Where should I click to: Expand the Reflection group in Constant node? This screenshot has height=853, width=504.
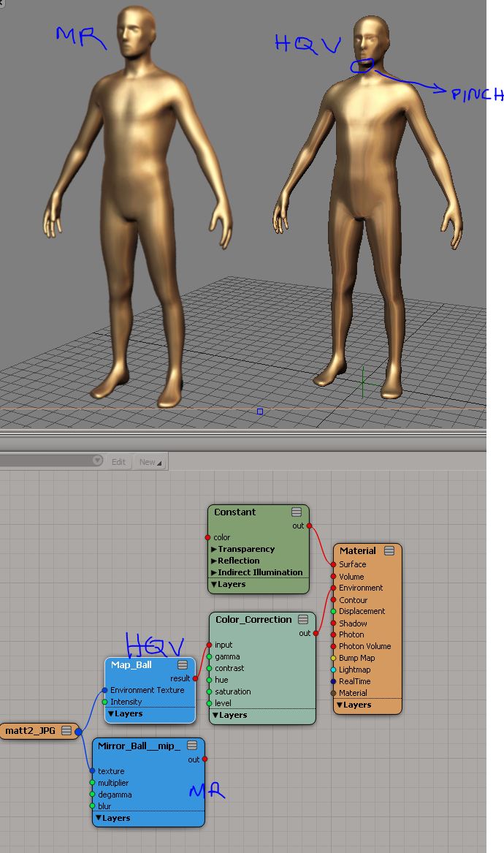(215, 561)
